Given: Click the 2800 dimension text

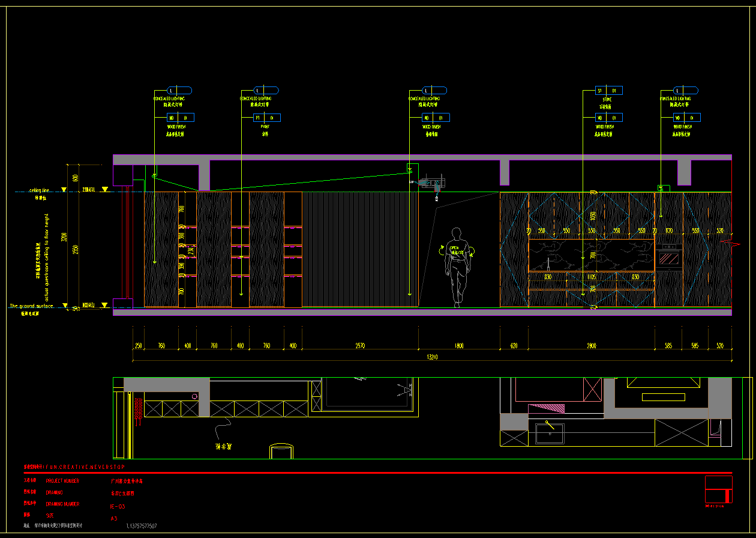Looking at the screenshot, I should pos(591,346).
